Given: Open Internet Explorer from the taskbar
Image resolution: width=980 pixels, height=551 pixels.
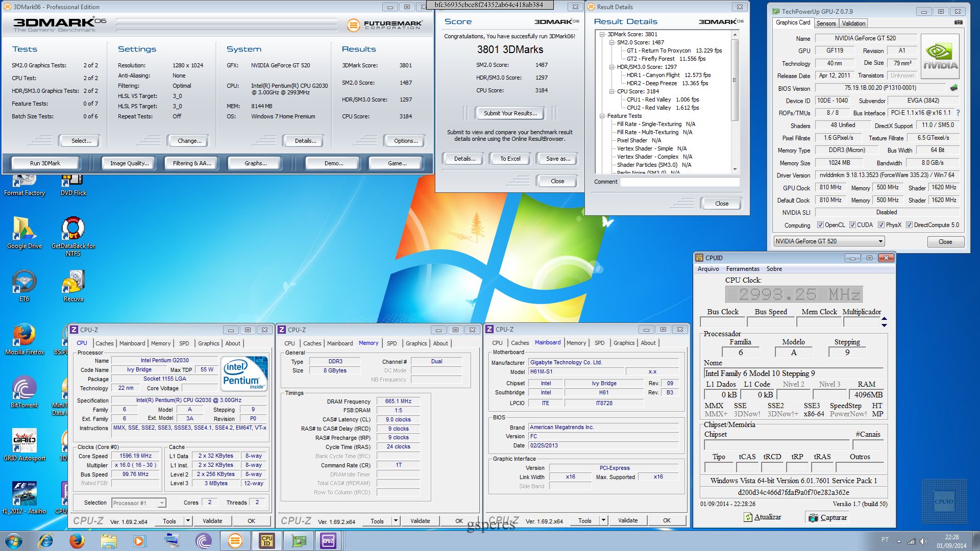Looking at the screenshot, I should (46, 541).
